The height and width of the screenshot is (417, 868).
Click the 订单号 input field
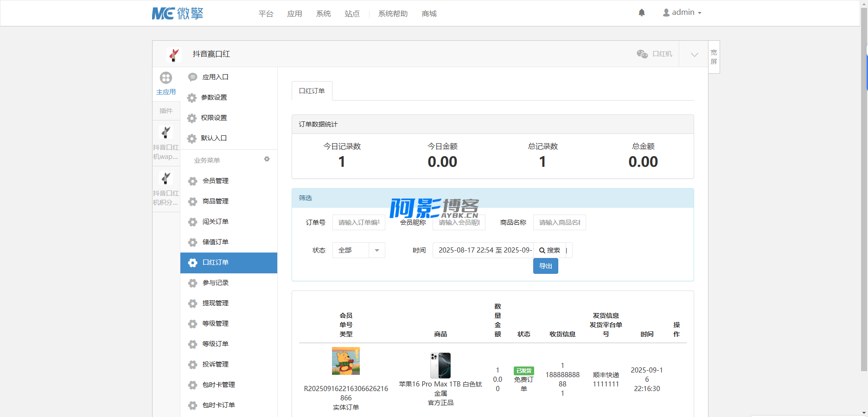point(358,222)
